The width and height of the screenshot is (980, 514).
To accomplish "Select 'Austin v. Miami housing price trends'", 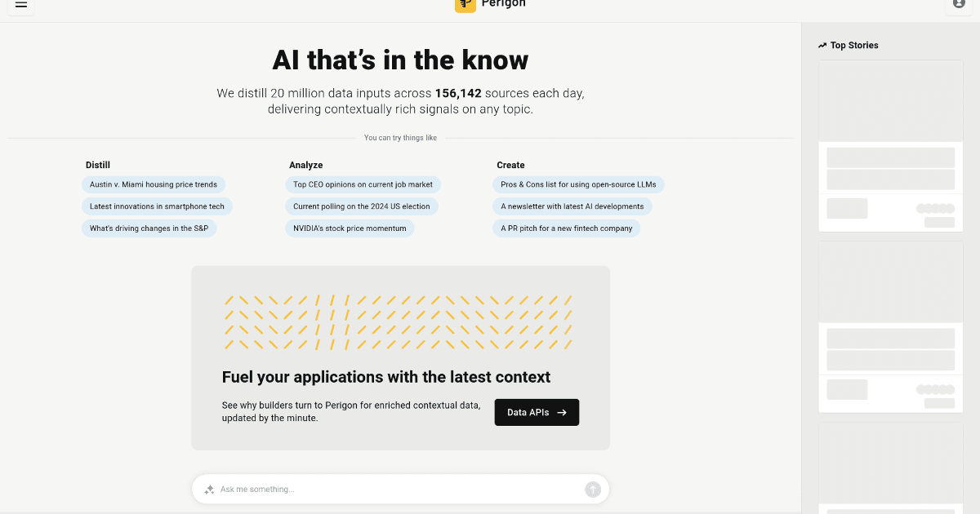I will 154,185.
